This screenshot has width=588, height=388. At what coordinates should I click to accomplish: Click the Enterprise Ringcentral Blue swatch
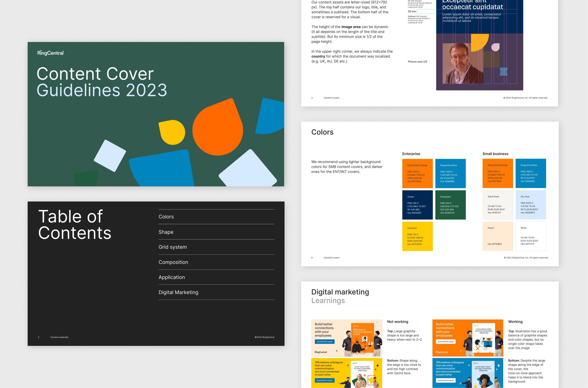(450, 173)
